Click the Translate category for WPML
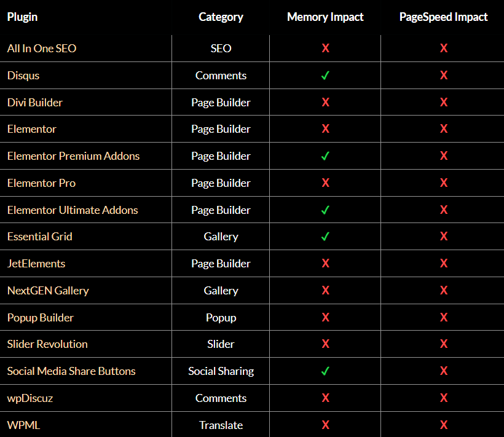 (221, 425)
